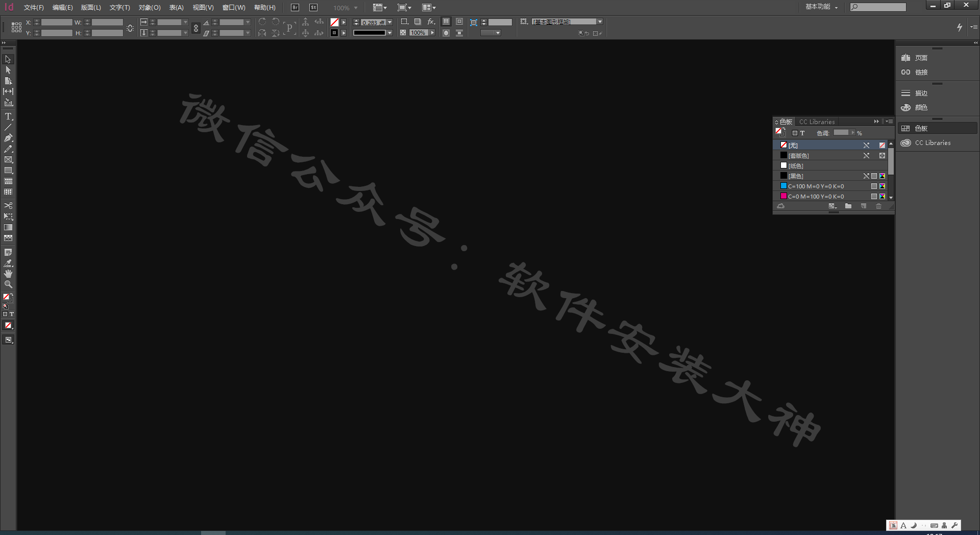Open the 描边 Stroke panel button
This screenshot has height=535, width=980.
tap(937, 93)
